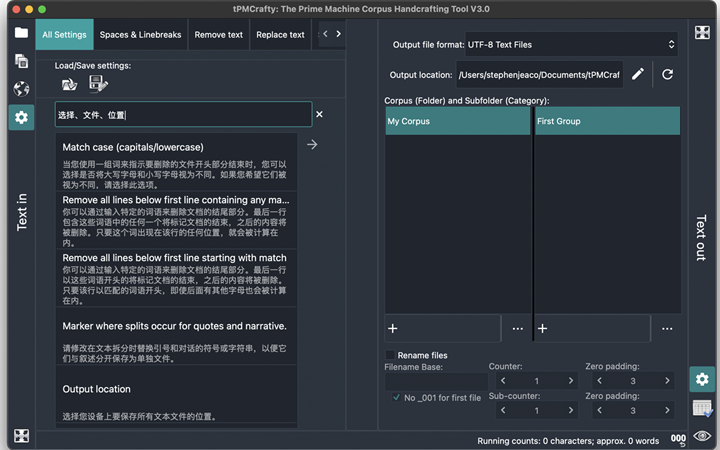Select My Corpus folder entry
Image resolution: width=720 pixels, height=450 pixels.
coord(458,121)
